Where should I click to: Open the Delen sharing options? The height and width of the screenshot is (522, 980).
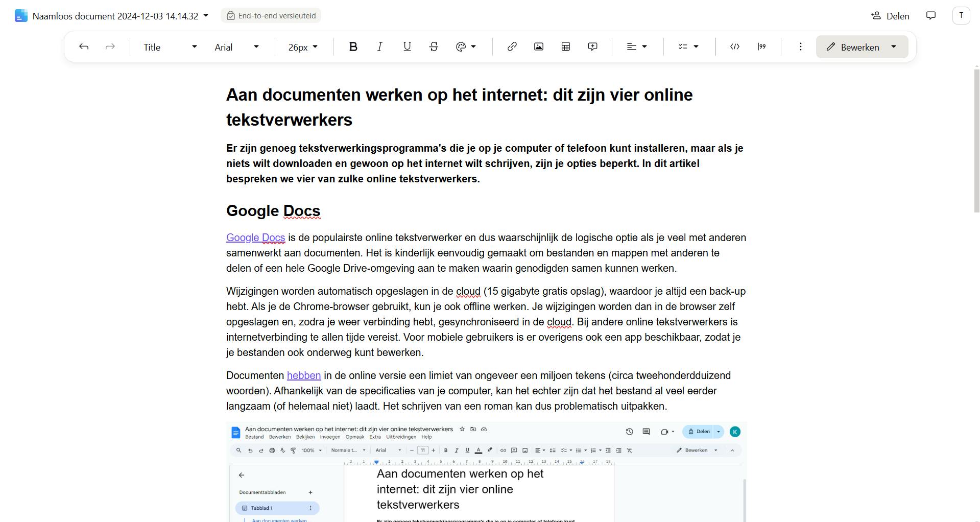[x=890, y=15]
